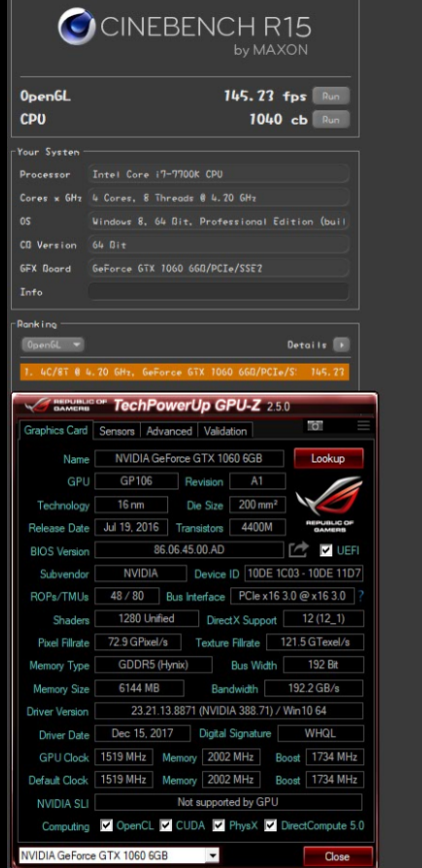Click the GPU Name field value

click(189, 458)
